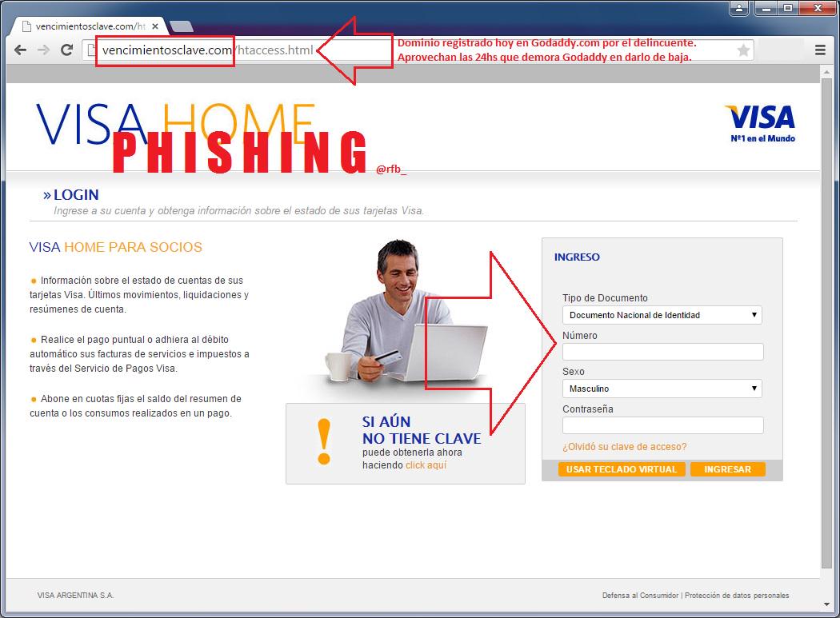The width and height of the screenshot is (840, 618).
Task: Go forward with the browser forward arrow
Action: click(43, 50)
